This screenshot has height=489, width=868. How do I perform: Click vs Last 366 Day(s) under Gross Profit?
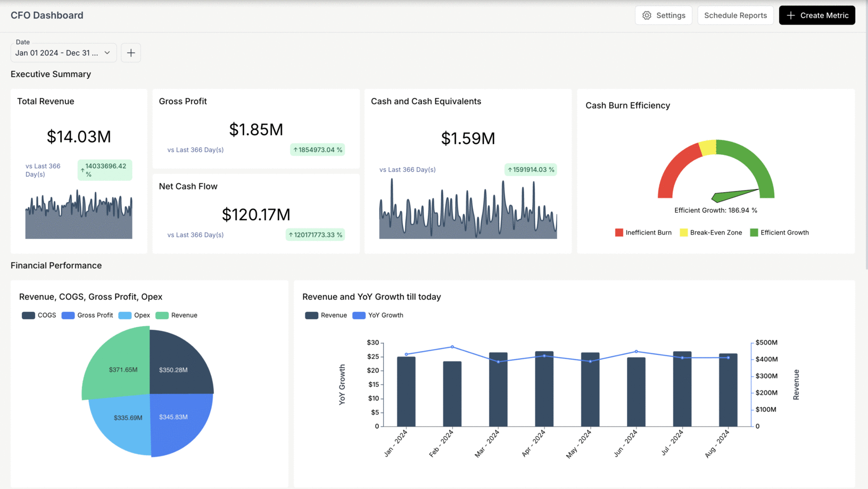(x=195, y=150)
